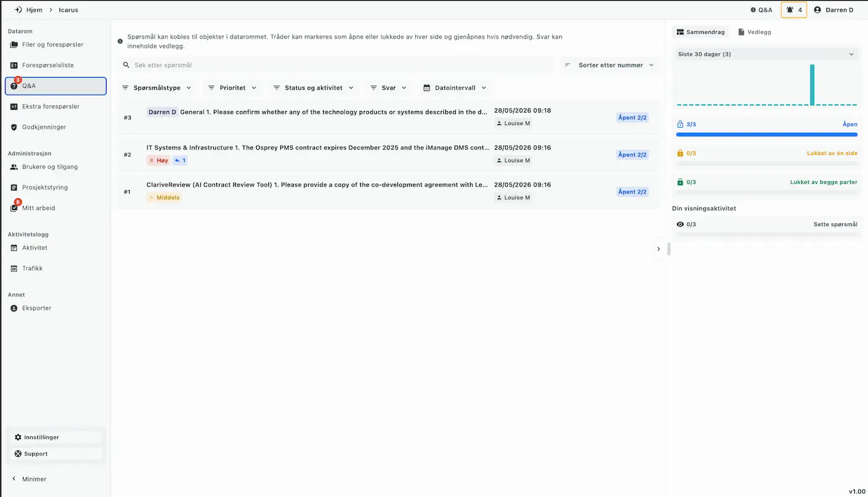The image size is (868, 497).
Task: Click the orange lock icon beside 0/3
Action: click(680, 153)
